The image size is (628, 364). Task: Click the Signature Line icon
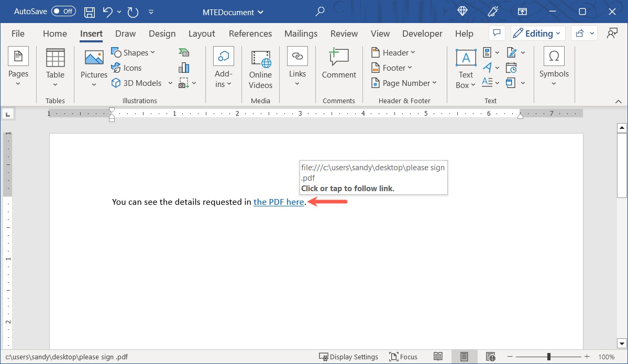(511, 52)
